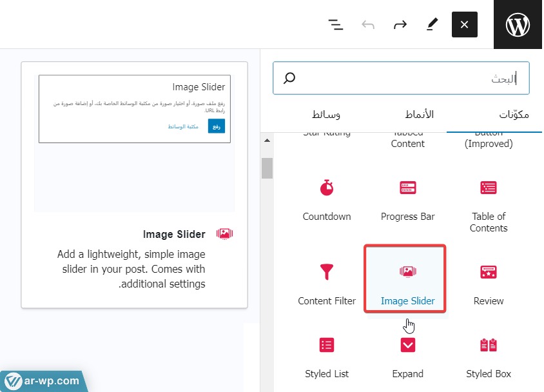Insert the Progress Bar block

tap(408, 199)
